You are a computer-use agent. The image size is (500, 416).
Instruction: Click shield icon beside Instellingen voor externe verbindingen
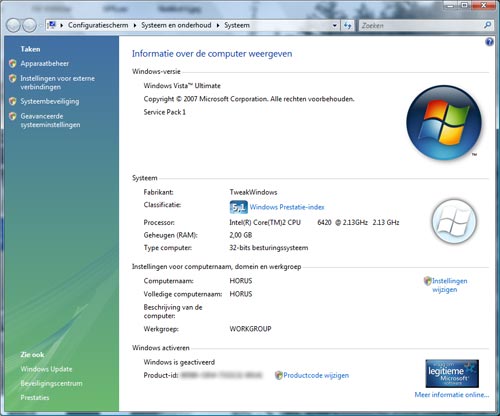(x=13, y=78)
